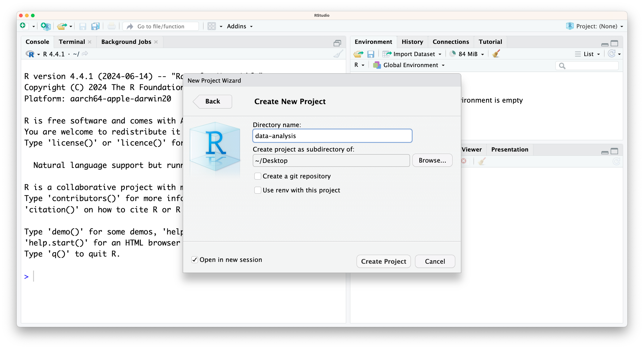Minimize the Environment pane
644x349 pixels.
605,44
